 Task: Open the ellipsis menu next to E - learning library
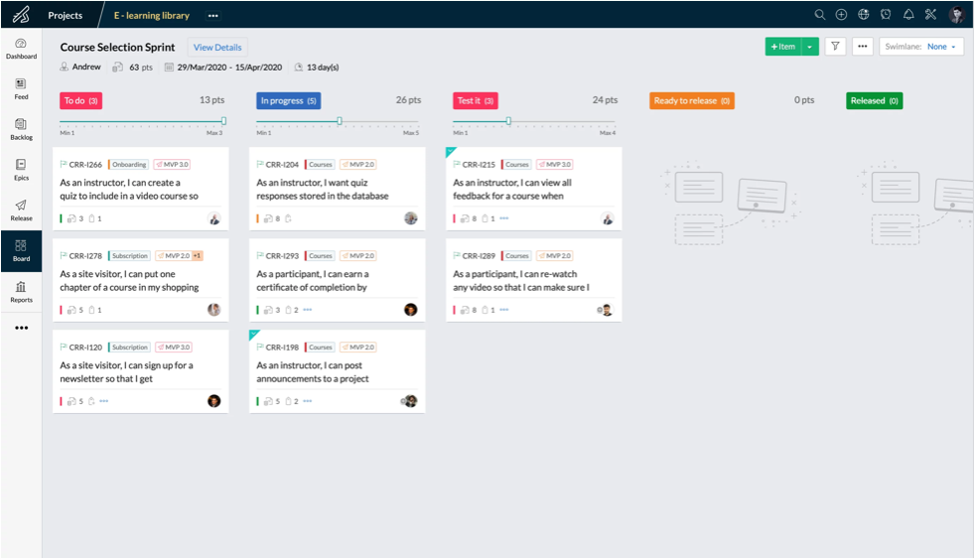click(x=212, y=15)
